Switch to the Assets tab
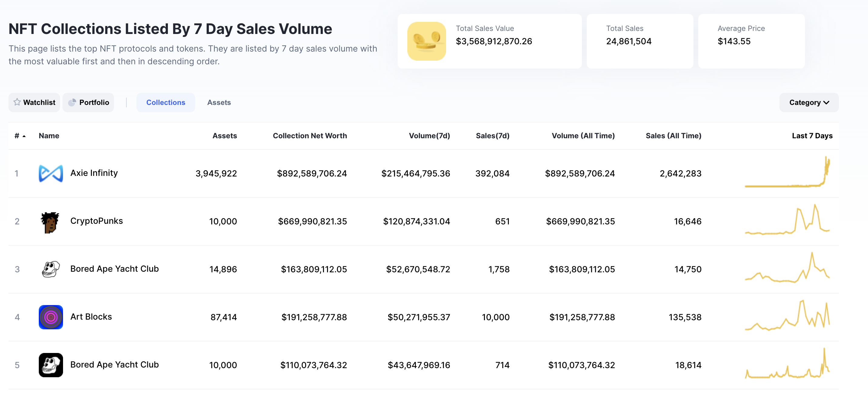This screenshot has width=868, height=393. pyautogui.click(x=219, y=102)
